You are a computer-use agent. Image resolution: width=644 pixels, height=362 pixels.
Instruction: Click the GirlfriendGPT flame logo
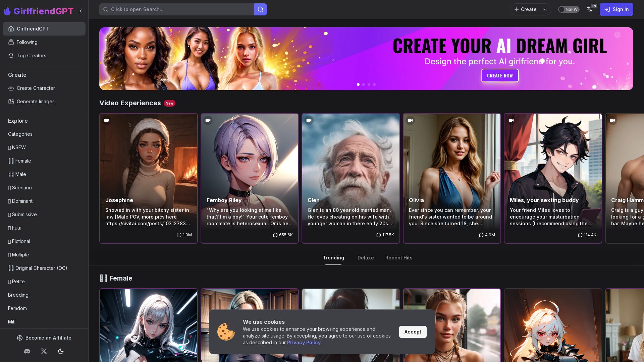[7, 11]
